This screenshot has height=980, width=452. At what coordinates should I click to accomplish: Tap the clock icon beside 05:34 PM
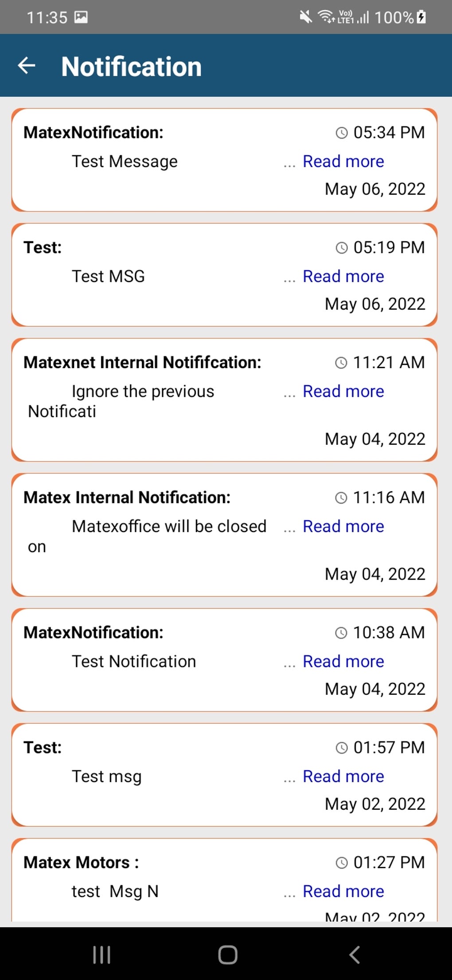click(x=342, y=133)
